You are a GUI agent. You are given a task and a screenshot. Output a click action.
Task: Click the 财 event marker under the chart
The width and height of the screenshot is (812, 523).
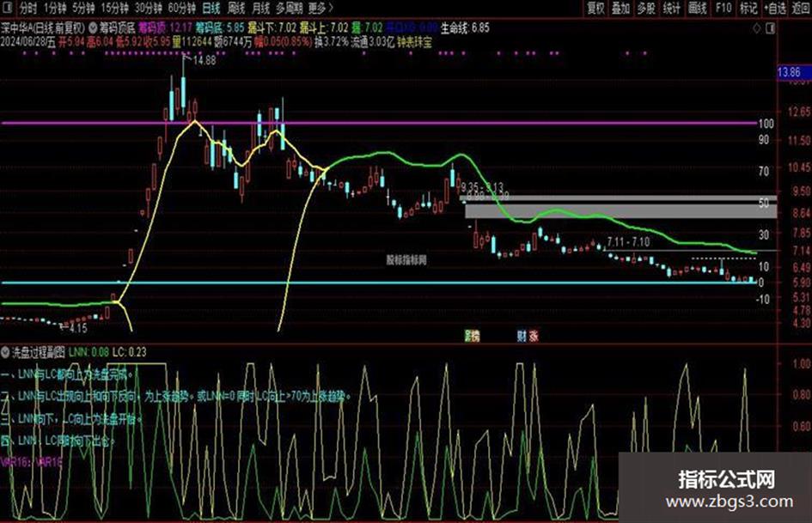tap(522, 336)
